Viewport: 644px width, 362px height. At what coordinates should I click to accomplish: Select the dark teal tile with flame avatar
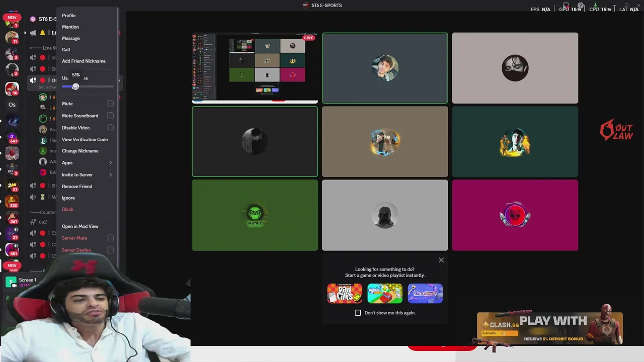click(x=515, y=142)
